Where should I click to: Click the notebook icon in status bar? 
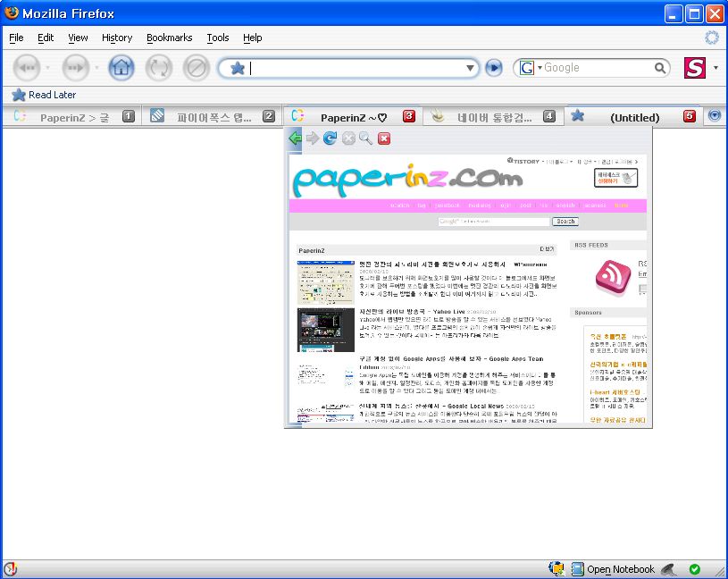(x=578, y=569)
